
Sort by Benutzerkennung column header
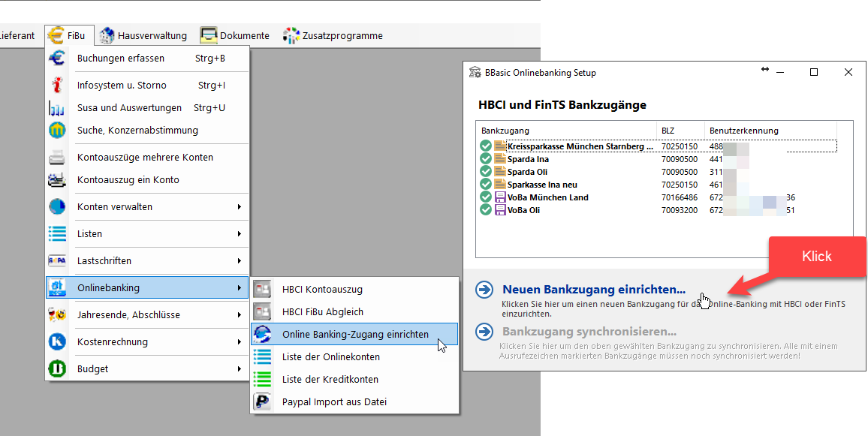[x=770, y=131]
